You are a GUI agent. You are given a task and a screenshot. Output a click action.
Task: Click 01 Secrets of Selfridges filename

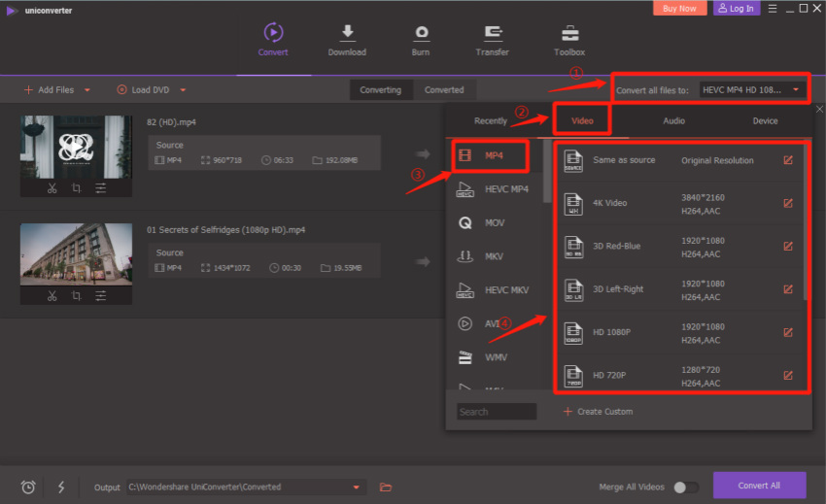(x=226, y=230)
